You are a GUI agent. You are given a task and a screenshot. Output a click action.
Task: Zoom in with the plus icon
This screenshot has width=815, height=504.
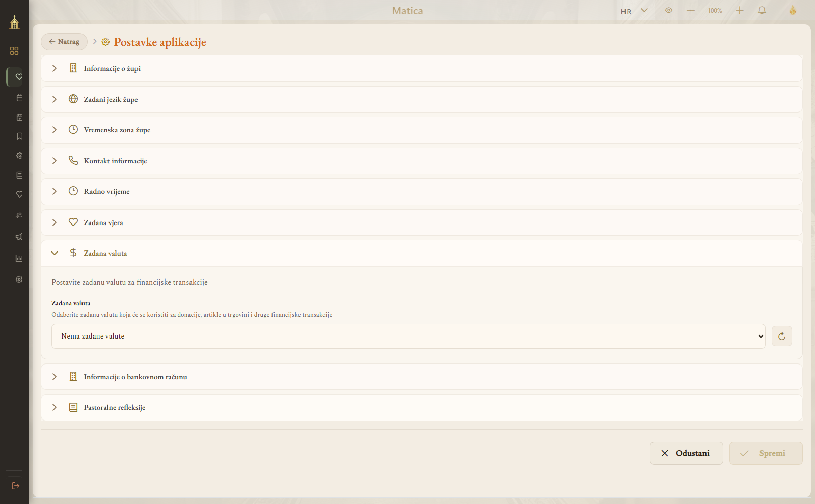[740, 10]
